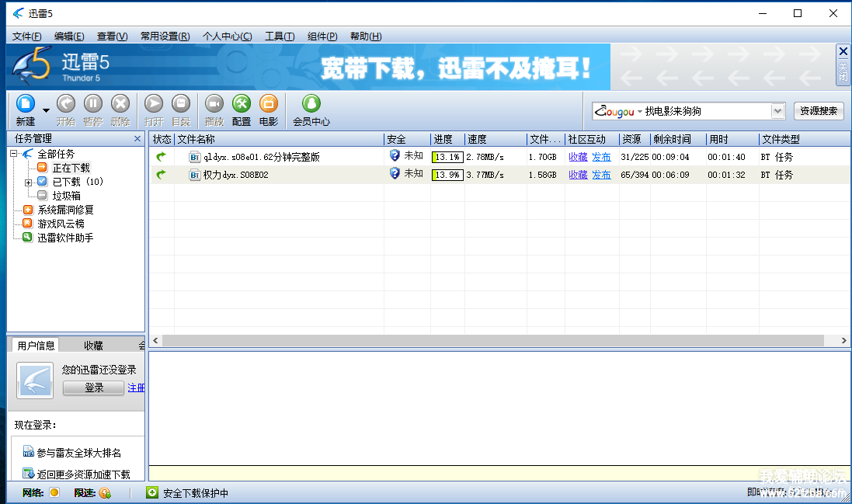852x504 pixels.
Task: Click 收藏 link for qldyx.s08e01 row
Action: point(578,157)
